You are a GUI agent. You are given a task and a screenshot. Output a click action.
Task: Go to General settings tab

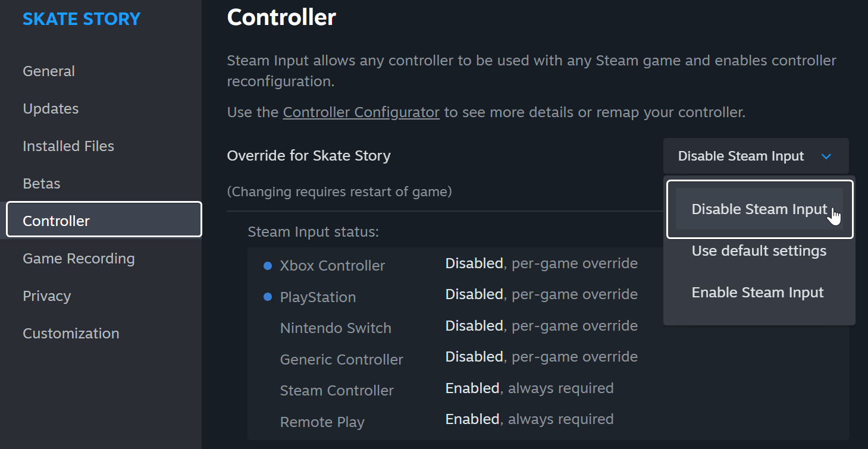(49, 71)
